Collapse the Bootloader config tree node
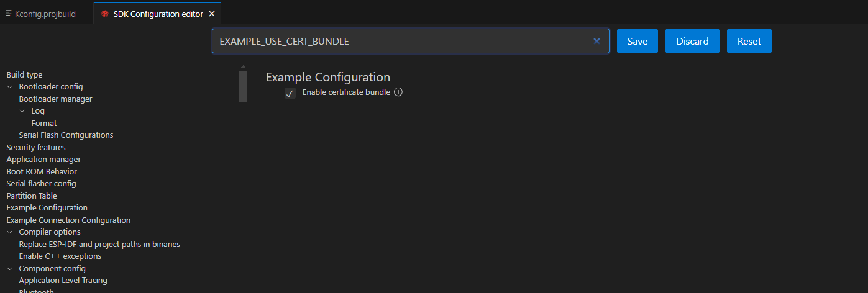868x293 pixels. point(10,87)
